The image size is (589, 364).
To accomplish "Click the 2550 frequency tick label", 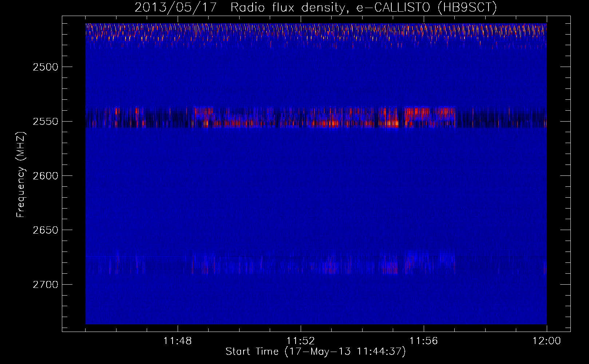I will click(x=46, y=121).
